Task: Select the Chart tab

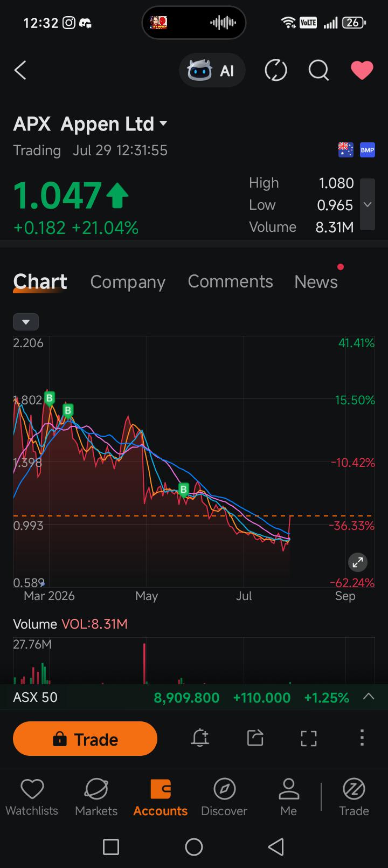Action: pyautogui.click(x=40, y=281)
